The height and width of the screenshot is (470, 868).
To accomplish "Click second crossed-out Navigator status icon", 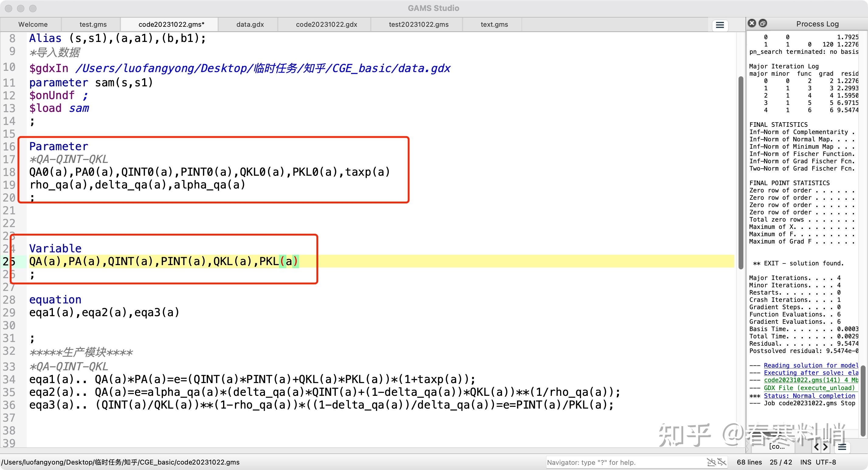I will tap(722, 462).
